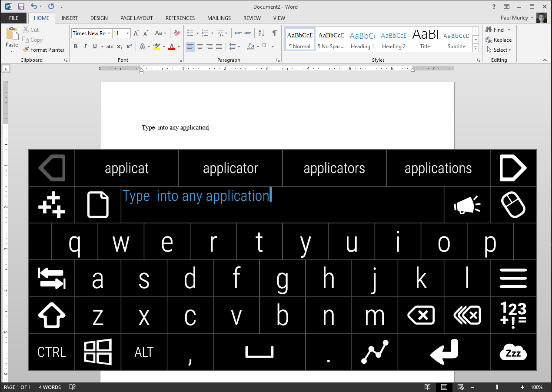Switch to the numbers and symbols layout key

513,315
